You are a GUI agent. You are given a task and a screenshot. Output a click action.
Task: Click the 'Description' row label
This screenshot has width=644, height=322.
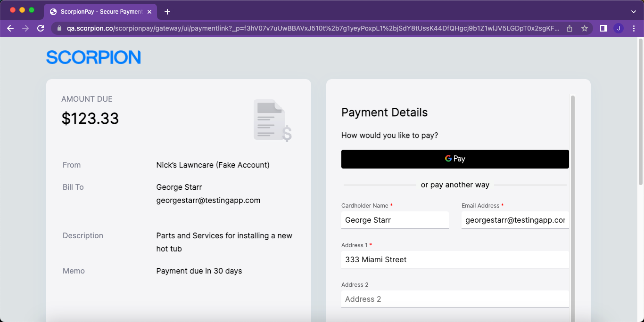click(83, 235)
